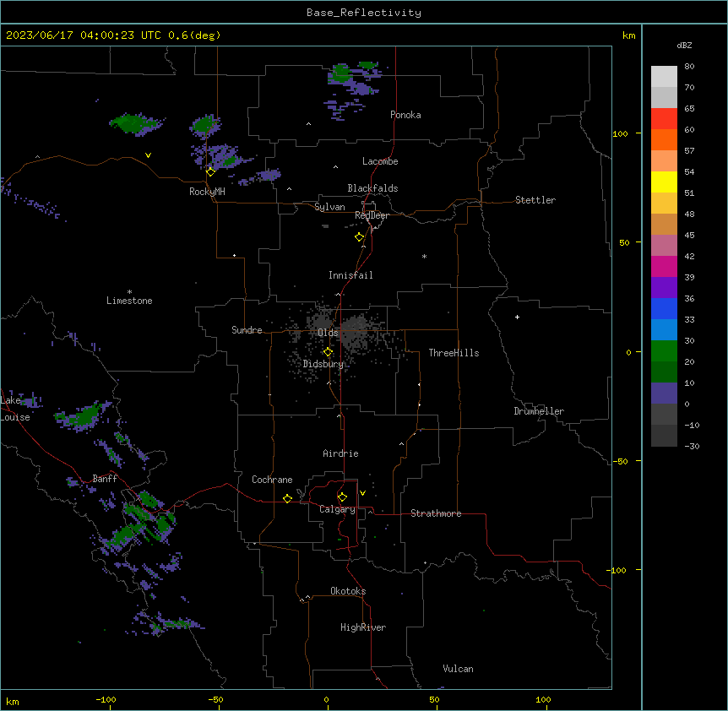Click the -100 tick label on the bottom axis
The height and width of the screenshot is (711, 728).
(x=106, y=699)
